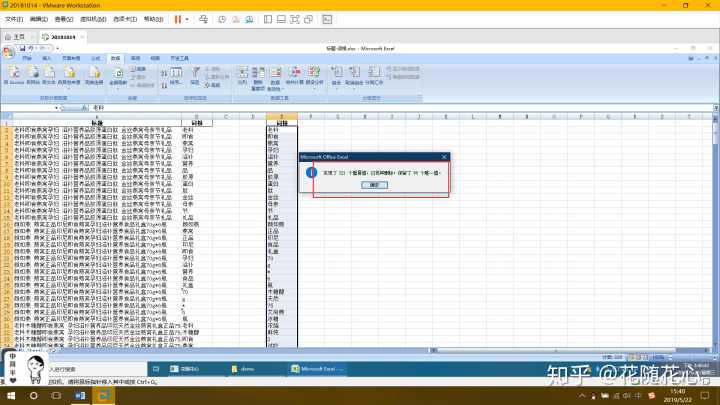
Task: Click the Undo icon in Excel quick access toolbar
Action: tap(31, 48)
